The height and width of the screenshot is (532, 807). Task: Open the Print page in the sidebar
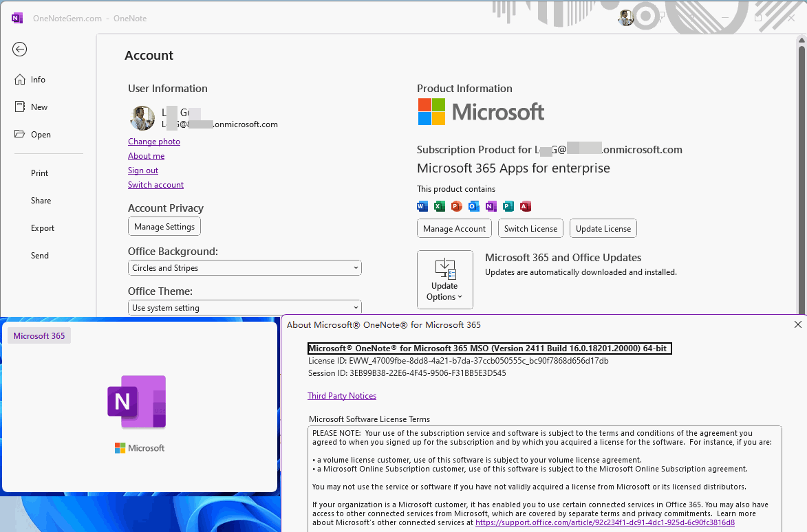tap(40, 173)
